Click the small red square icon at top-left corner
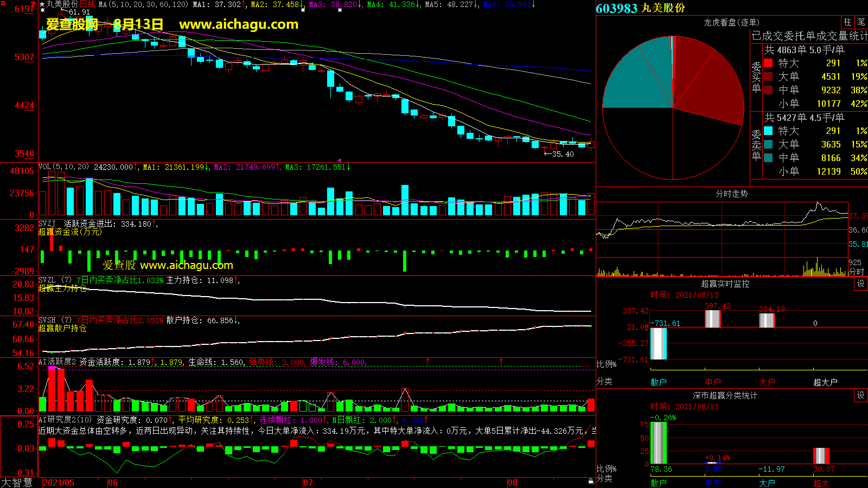 click(x=3, y=4)
